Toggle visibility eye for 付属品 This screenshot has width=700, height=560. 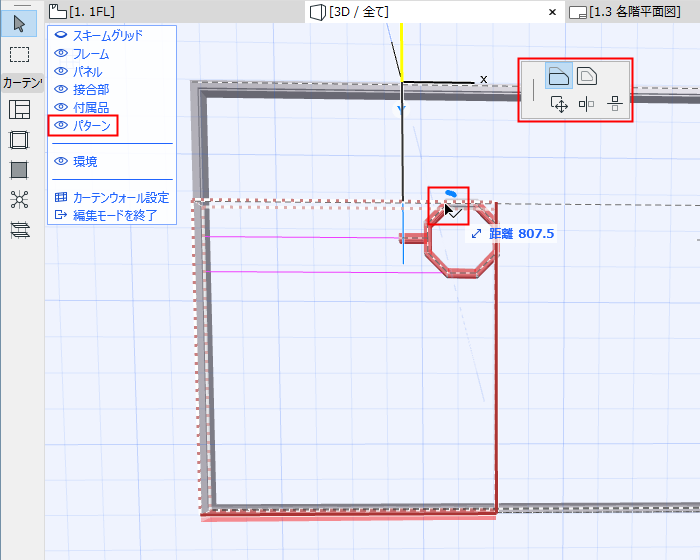tap(61, 107)
